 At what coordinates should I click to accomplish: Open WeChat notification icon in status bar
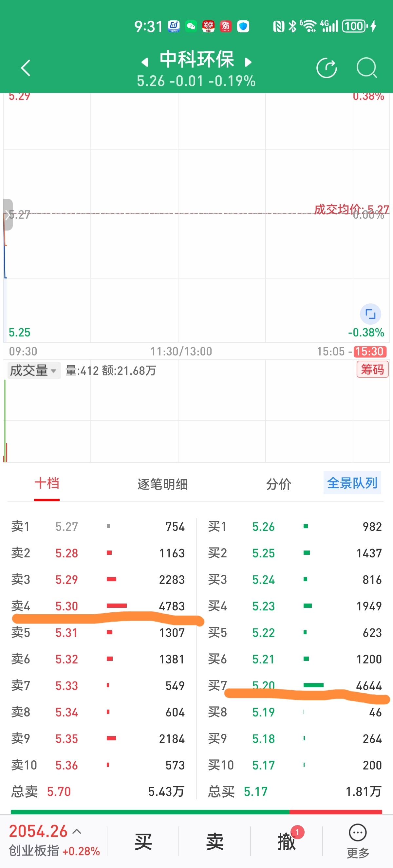(x=191, y=26)
